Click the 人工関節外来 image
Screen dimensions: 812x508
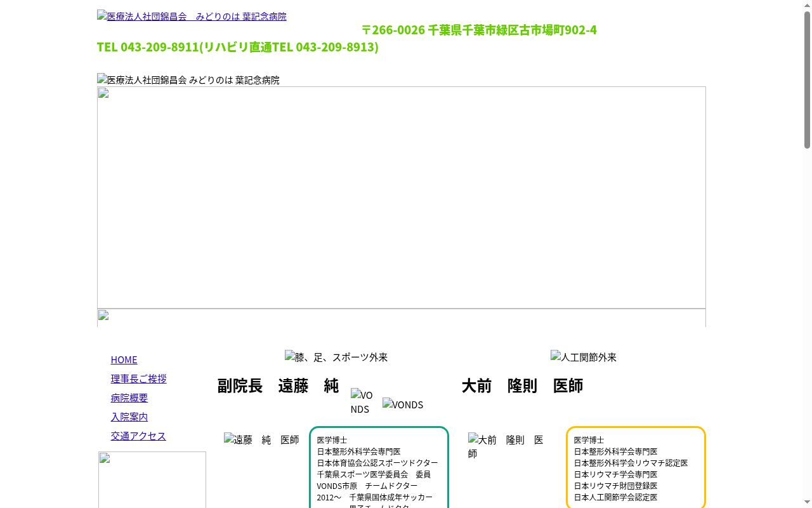(x=584, y=357)
